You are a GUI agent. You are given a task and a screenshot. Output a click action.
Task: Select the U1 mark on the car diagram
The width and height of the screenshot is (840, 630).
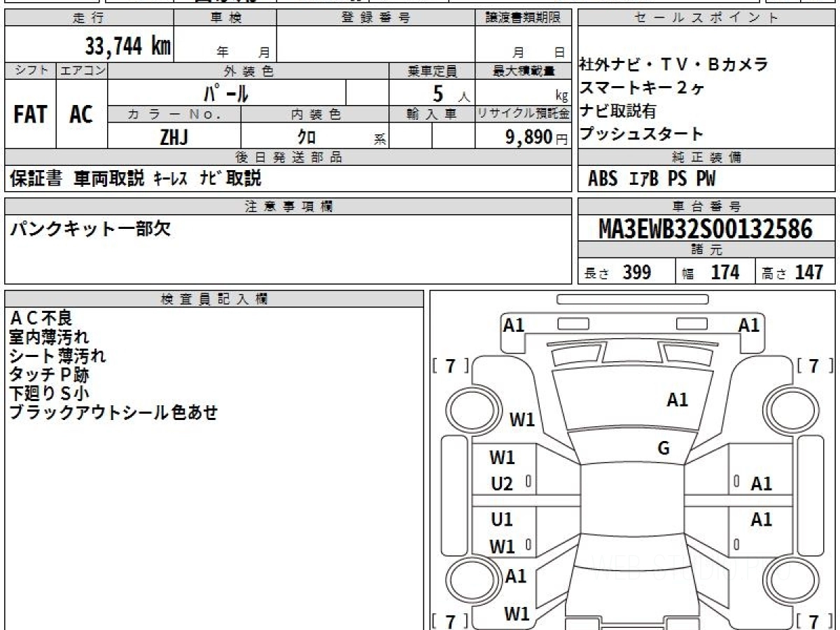[x=502, y=519]
